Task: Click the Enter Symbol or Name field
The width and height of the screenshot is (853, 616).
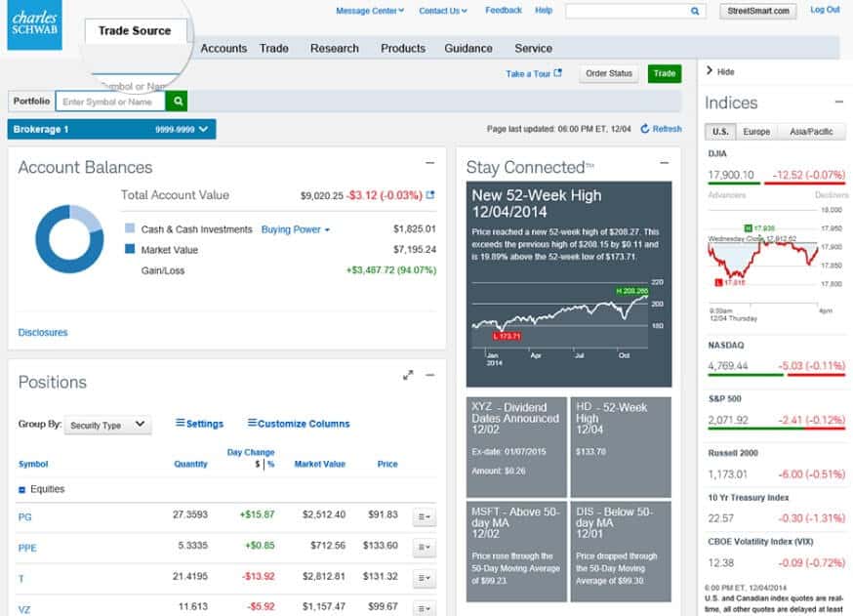Action: tap(111, 102)
